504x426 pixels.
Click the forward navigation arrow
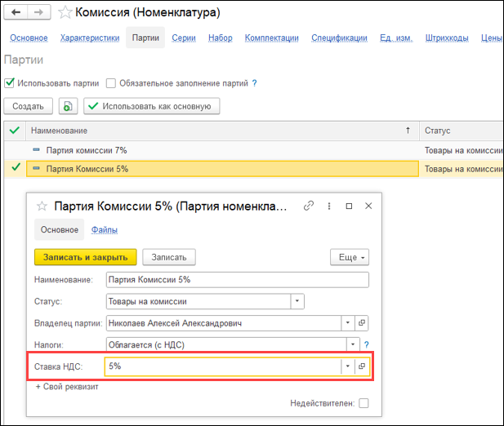pyautogui.click(x=40, y=13)
